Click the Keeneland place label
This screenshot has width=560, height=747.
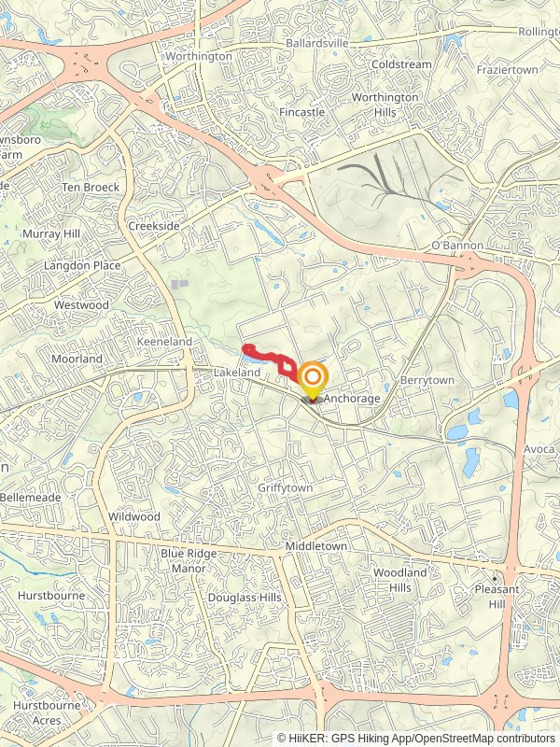[x=164, y=342]
